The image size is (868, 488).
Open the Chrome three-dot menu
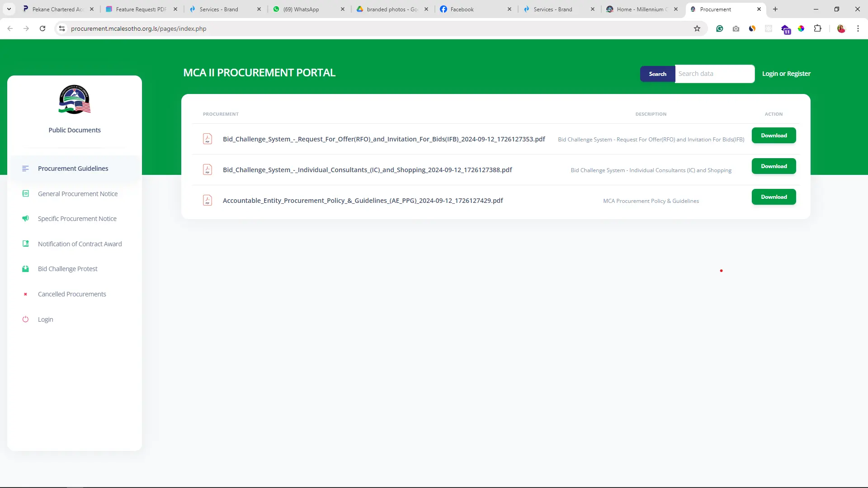click(858, 28)
